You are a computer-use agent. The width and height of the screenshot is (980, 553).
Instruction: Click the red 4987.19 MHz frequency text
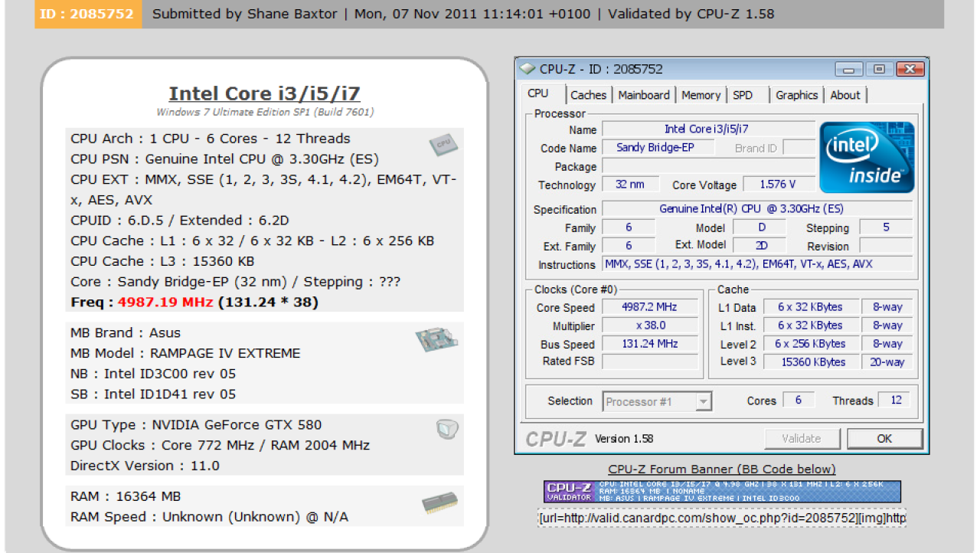point(165,302)
